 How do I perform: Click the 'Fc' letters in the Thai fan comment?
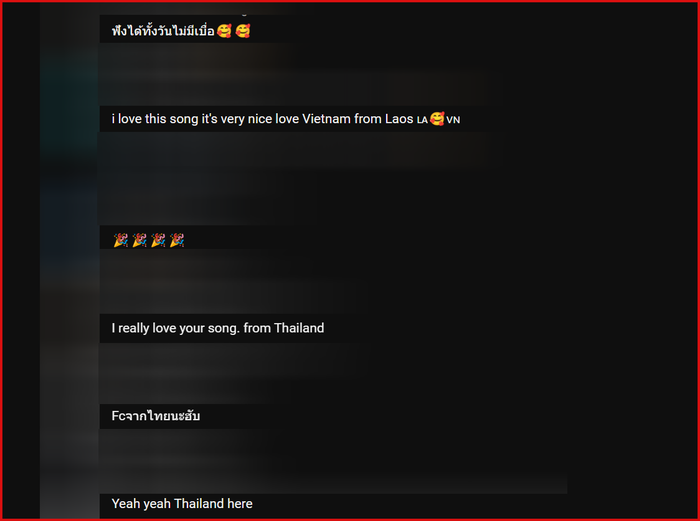click(x=118, y=416)
